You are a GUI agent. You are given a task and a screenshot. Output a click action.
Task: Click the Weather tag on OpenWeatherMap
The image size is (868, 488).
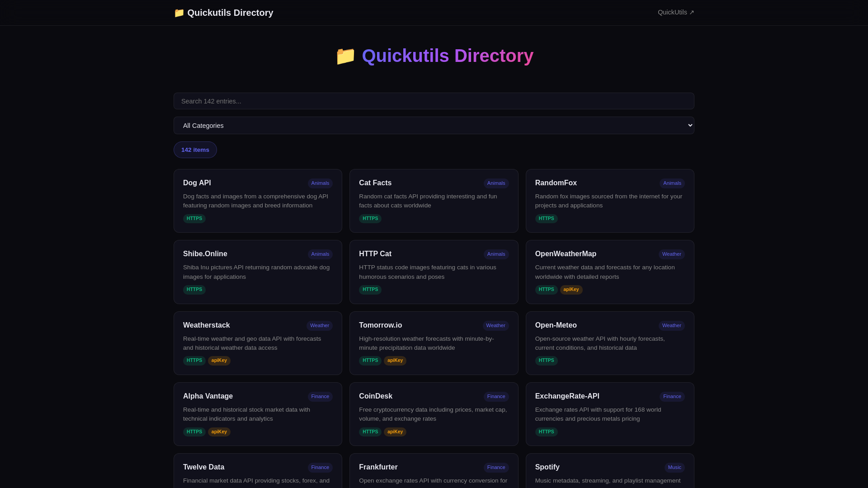pos(672,254)
